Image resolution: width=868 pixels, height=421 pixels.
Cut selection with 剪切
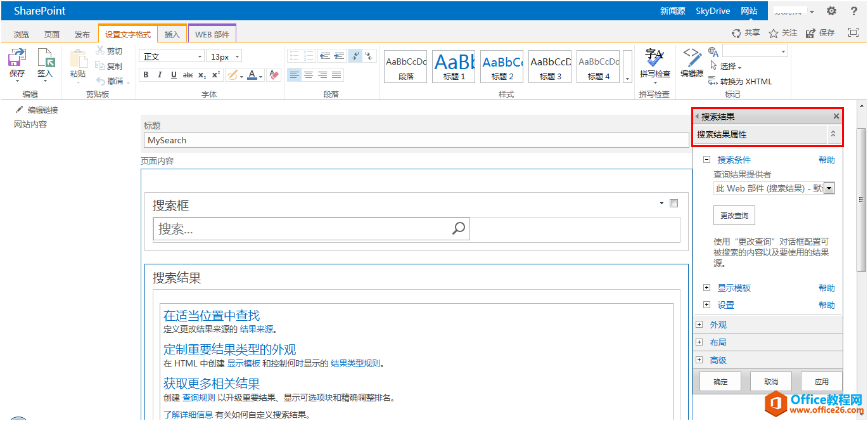click(x=109, y=51)
